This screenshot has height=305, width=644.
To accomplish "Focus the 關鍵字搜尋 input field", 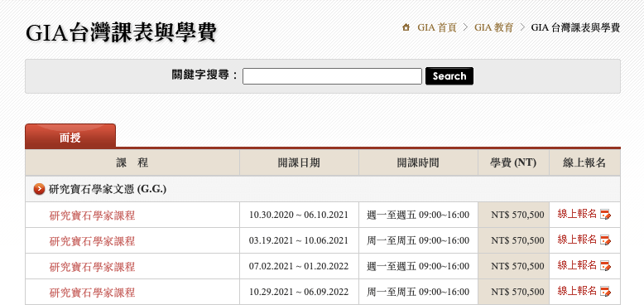I will pos(332,76).
